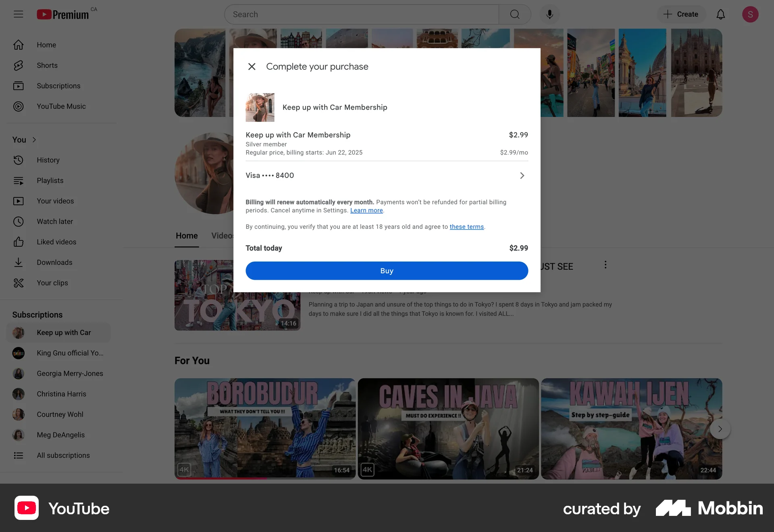Open YouTube Shorts from the sidebar
The image size is (774, 532).
point(47,65)
